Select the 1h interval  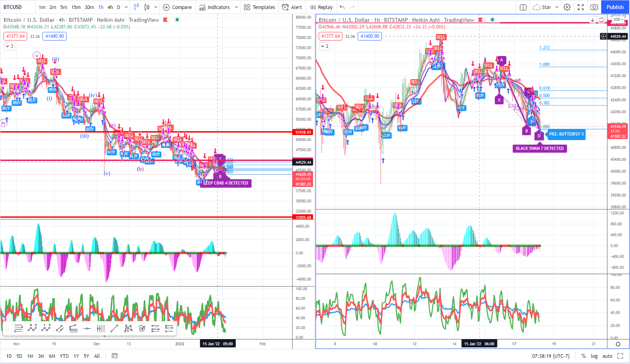[101, 7]
